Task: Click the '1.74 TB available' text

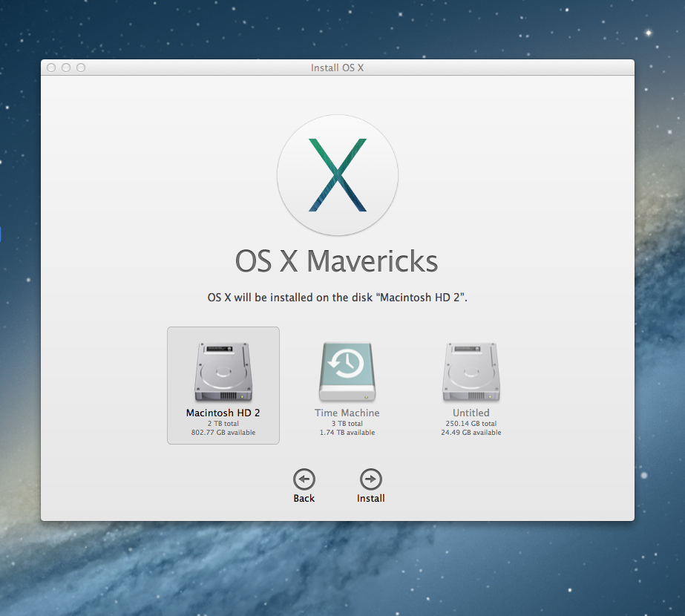Action: (x=347, y=433)
